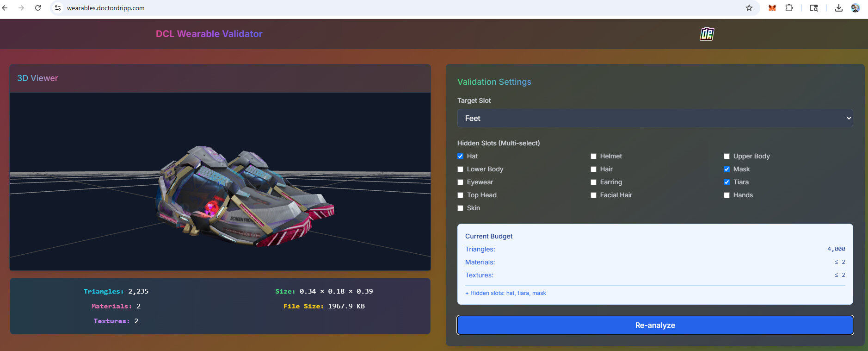The height and width of the screenshot is (351, 868).
Task: Click the Validation Settings heading
Action: pos(494,82)
